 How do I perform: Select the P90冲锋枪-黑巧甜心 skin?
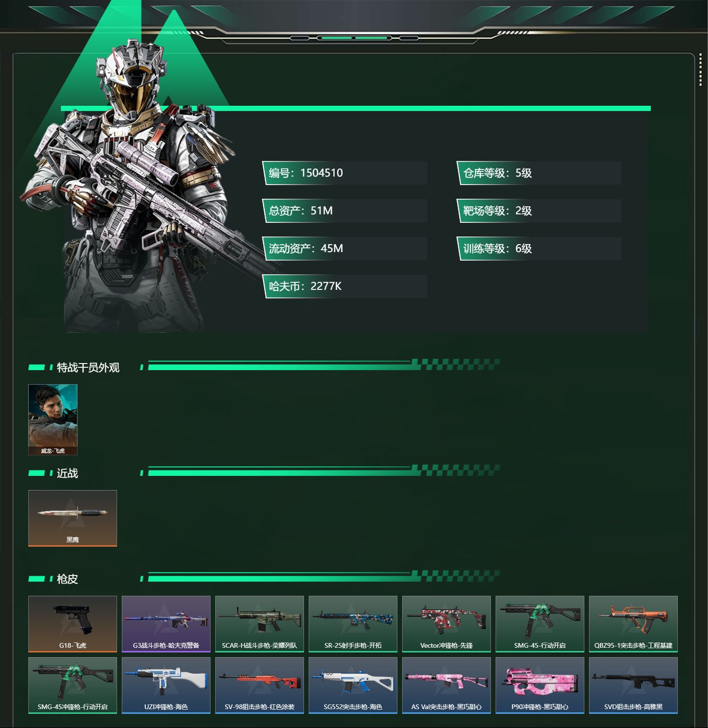click(x=540, y=686)
